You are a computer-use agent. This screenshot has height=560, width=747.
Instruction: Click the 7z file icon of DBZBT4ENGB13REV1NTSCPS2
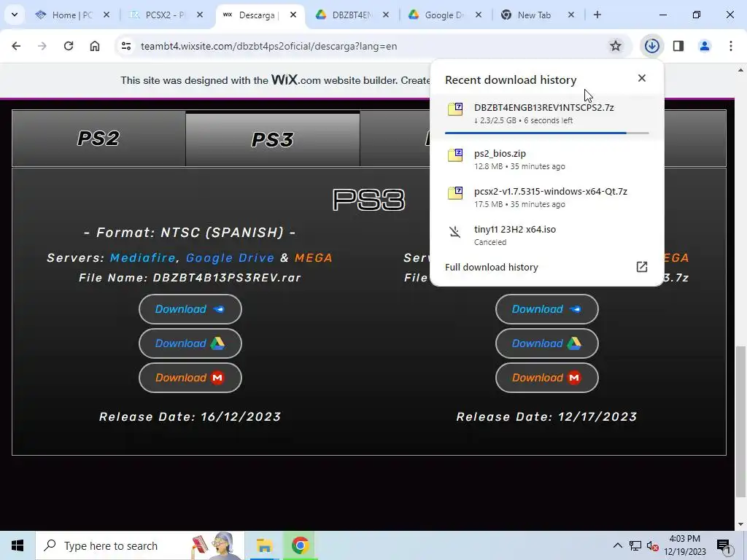click(x=455, y=109)
